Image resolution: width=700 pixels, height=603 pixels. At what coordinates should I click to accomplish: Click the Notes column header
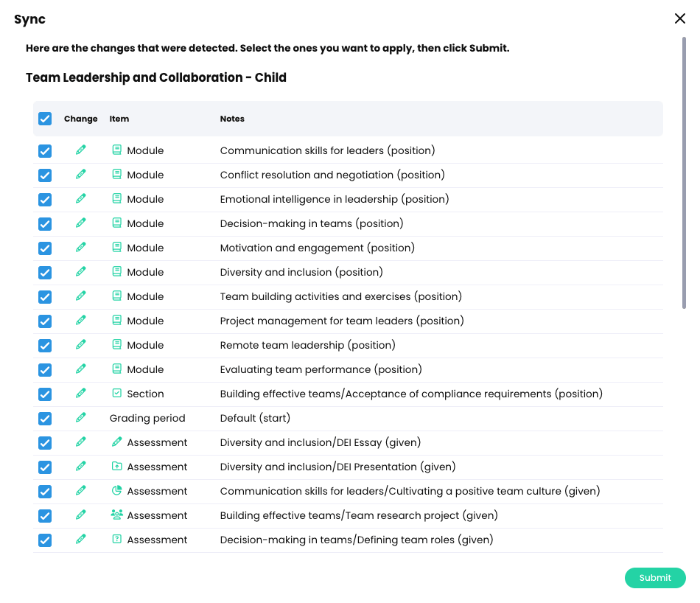pos(232,119)
